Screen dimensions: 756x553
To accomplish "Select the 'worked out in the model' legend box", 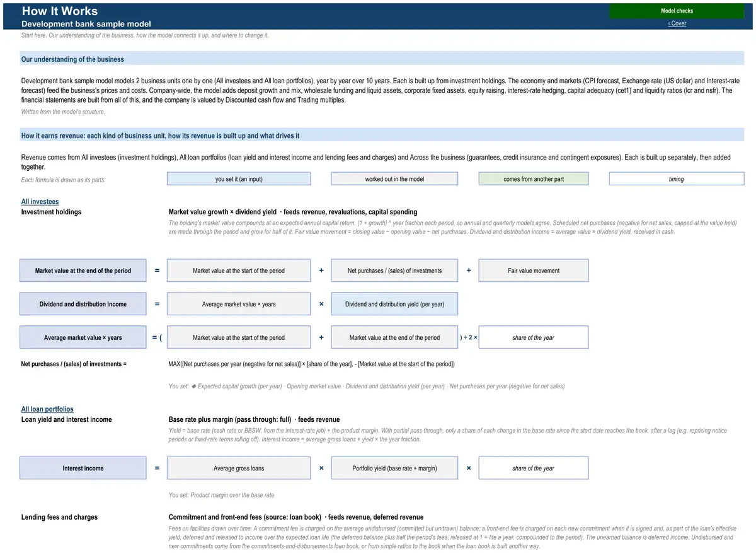I will 394,179.
